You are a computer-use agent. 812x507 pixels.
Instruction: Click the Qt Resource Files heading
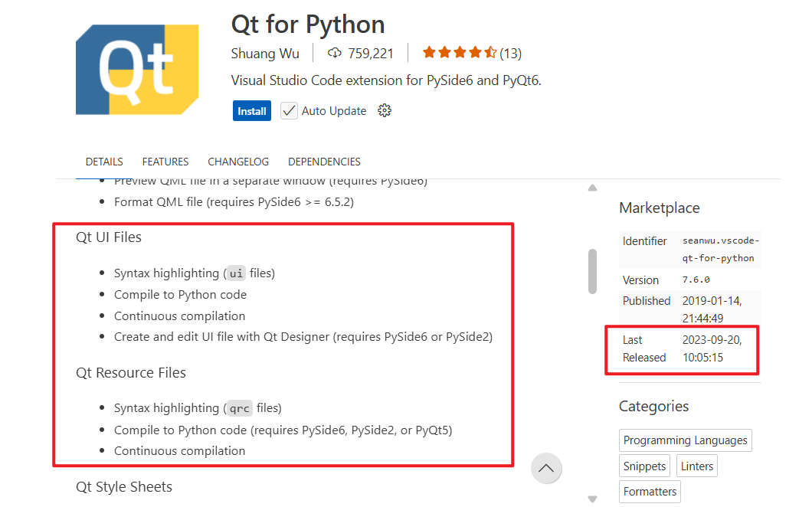pyautogui.click(x=130, y=373)
